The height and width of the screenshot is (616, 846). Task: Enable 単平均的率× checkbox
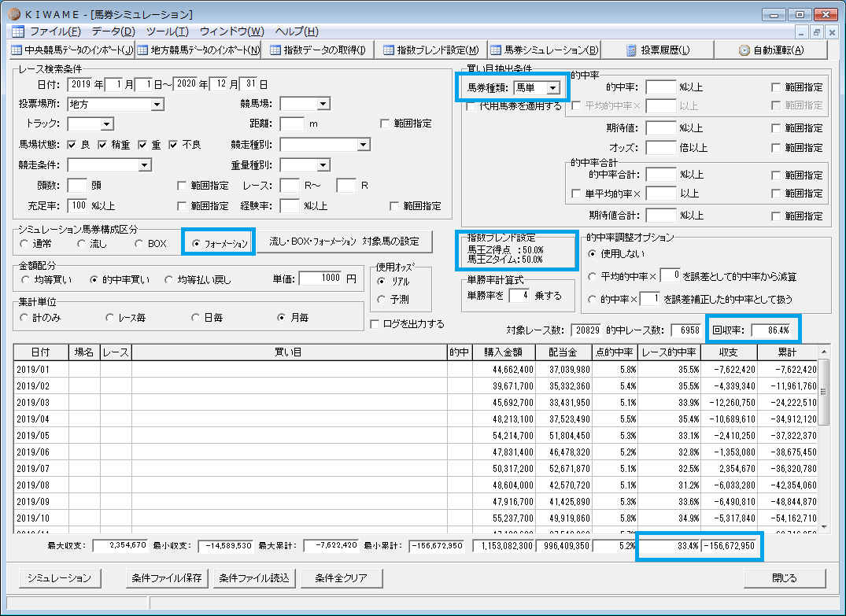[x=576, y=194]
